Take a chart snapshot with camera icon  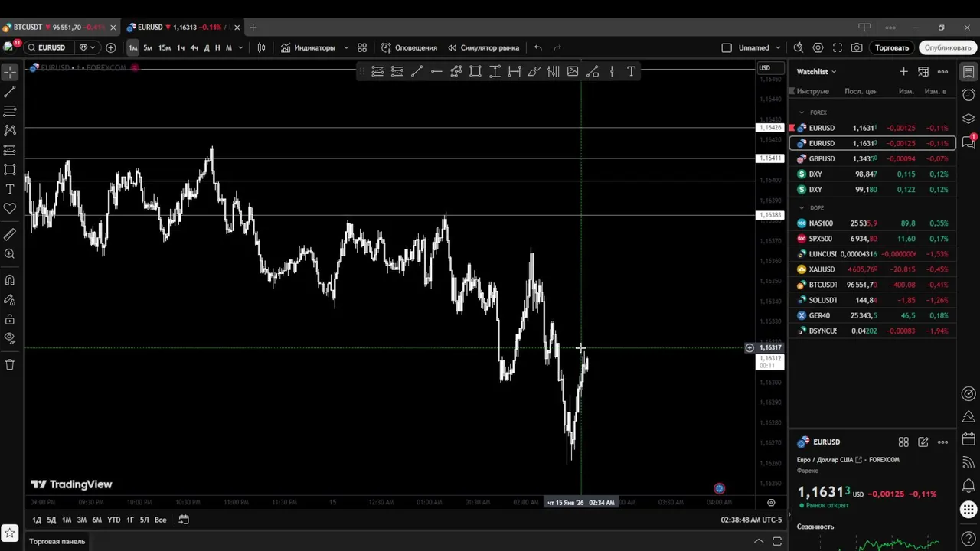857,47
